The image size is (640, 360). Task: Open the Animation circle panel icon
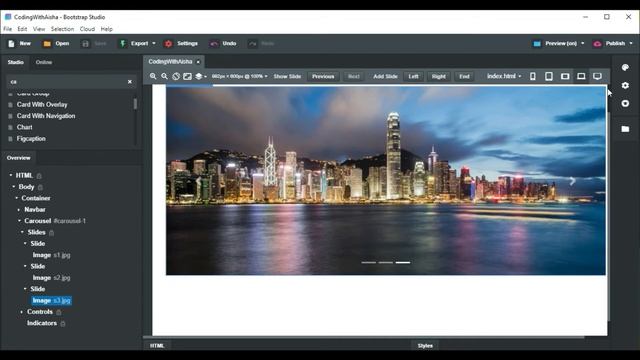625,103
